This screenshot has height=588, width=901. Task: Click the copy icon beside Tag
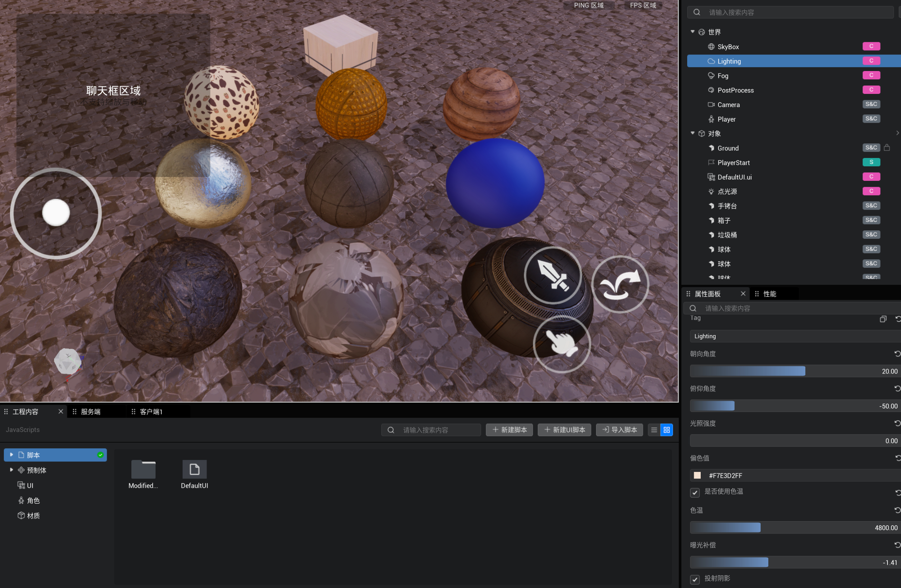click(883, 319)
